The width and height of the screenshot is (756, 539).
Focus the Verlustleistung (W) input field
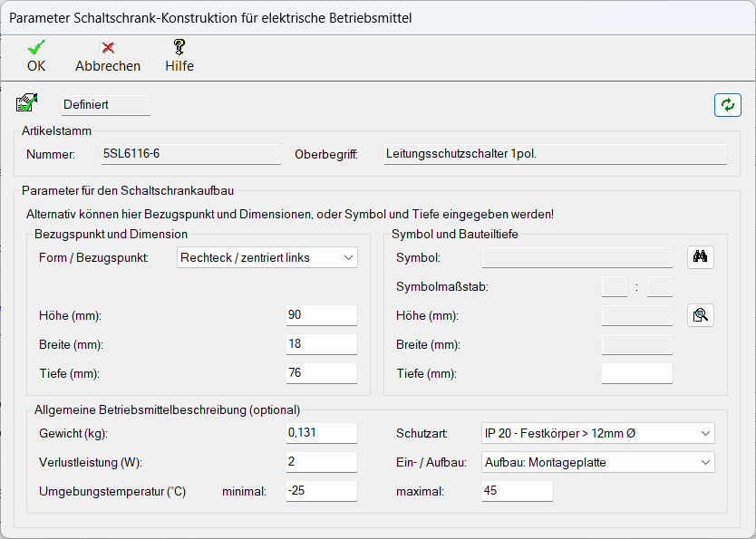pyautogui.click(x=321, y=463)
